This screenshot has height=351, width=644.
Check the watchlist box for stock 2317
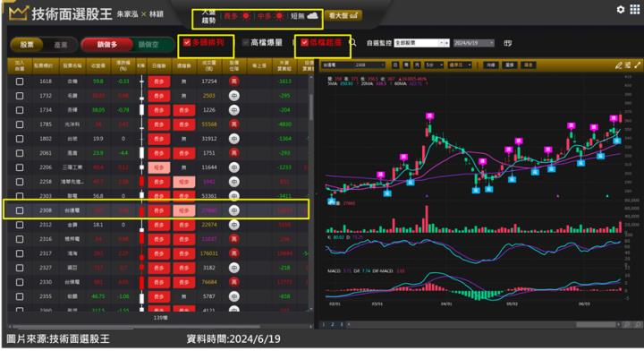tap(20, 253)
